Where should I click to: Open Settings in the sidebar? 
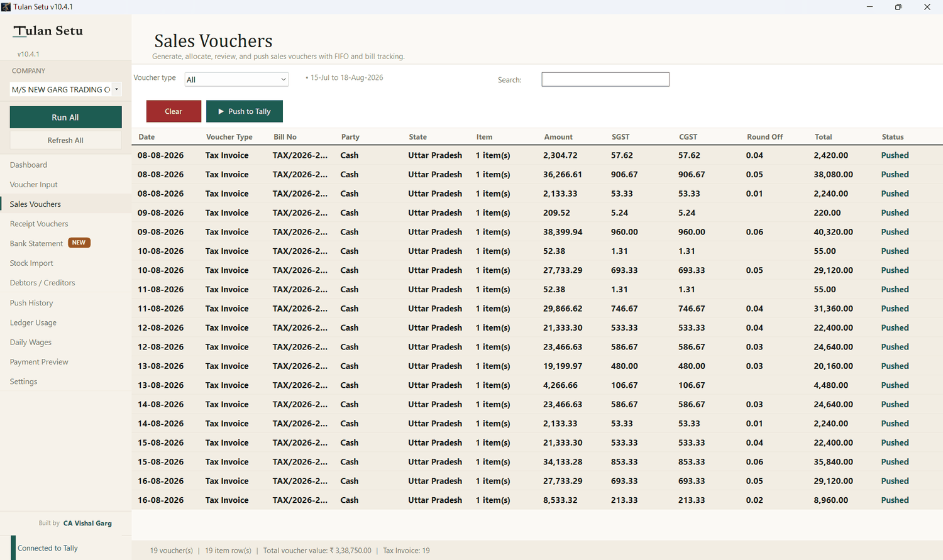(23, 382)
